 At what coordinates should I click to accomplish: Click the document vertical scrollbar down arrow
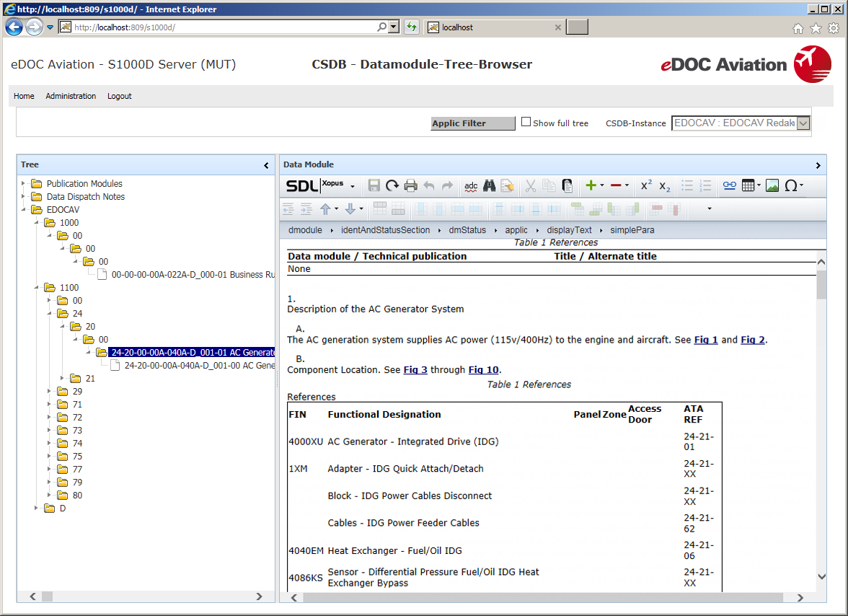821,576
